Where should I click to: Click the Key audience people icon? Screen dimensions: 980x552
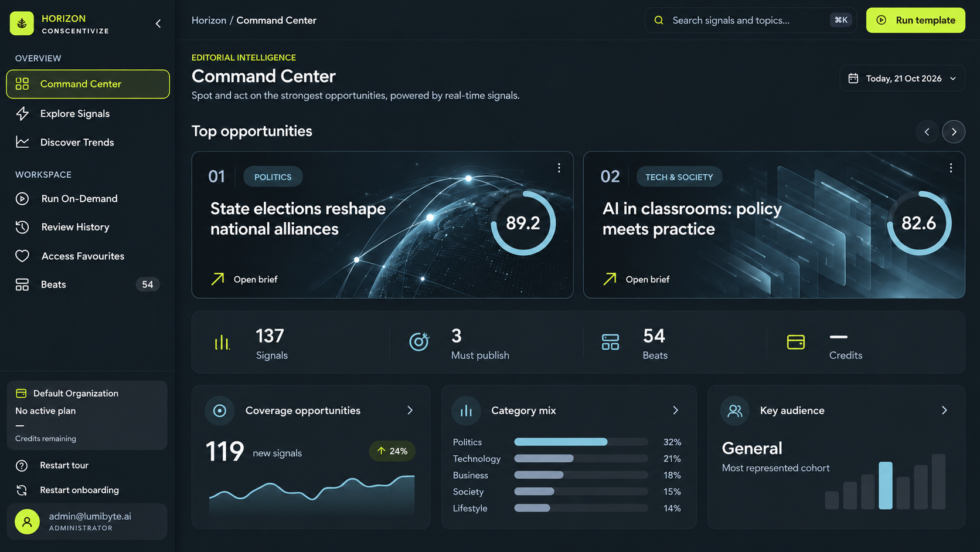[735, 411]
